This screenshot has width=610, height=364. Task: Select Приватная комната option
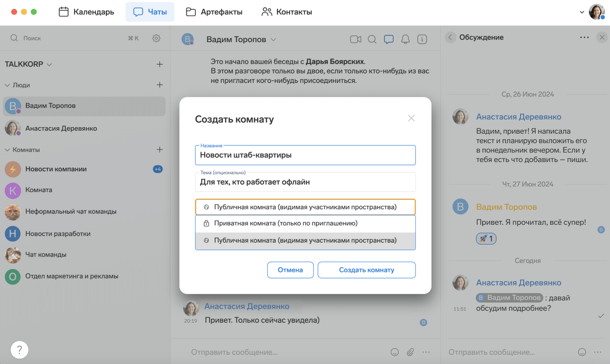pos(305,223)
